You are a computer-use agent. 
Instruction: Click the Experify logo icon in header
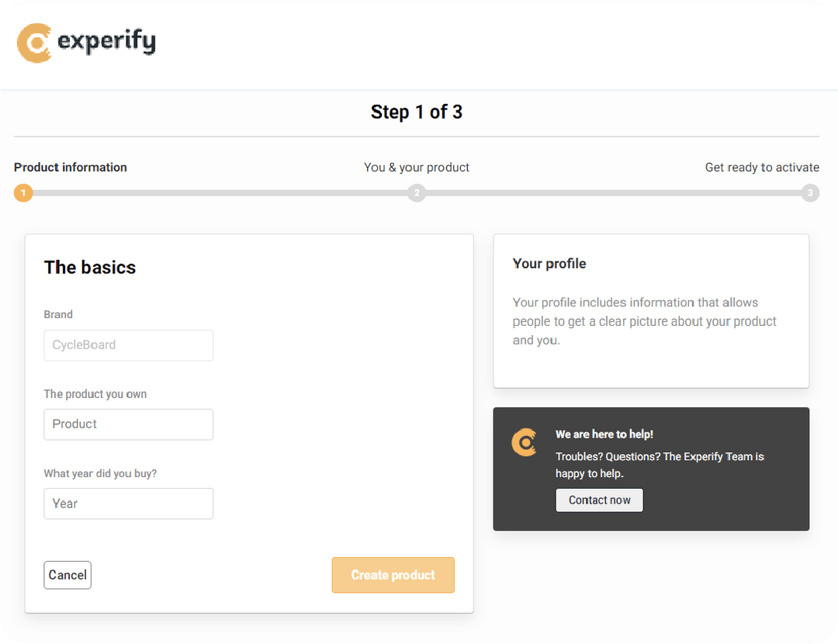coord(34,43)
